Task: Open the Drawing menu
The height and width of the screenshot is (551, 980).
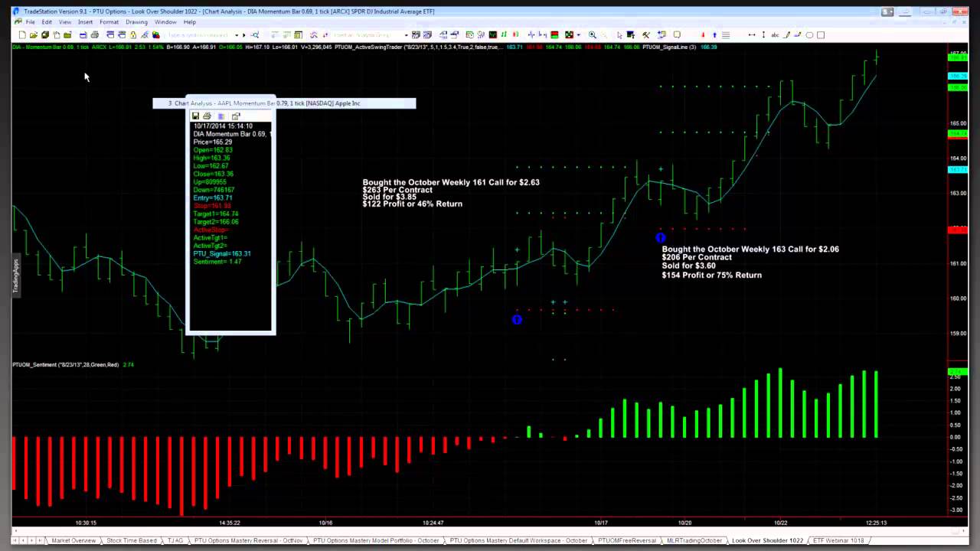Action: coord(136,22)
